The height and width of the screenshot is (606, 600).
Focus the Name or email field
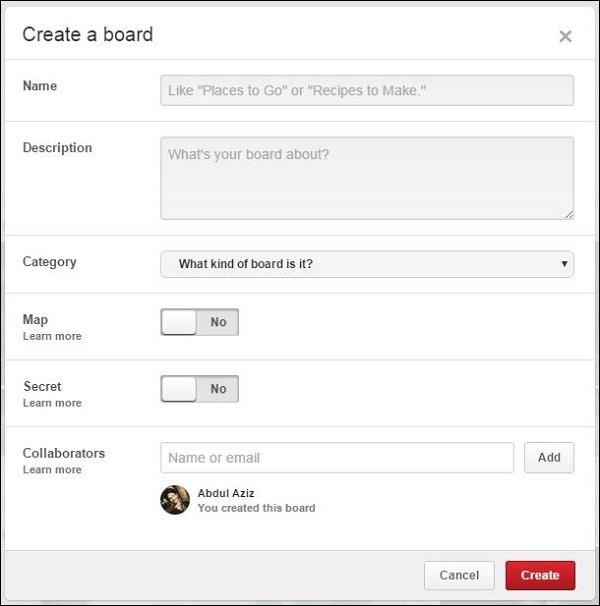(337, 458)
